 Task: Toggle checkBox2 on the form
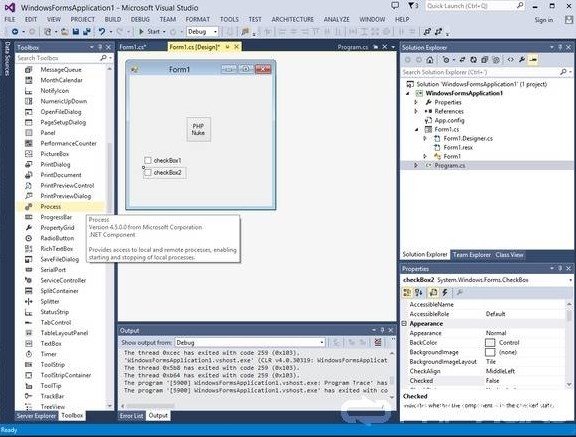[x=148, y=173]
